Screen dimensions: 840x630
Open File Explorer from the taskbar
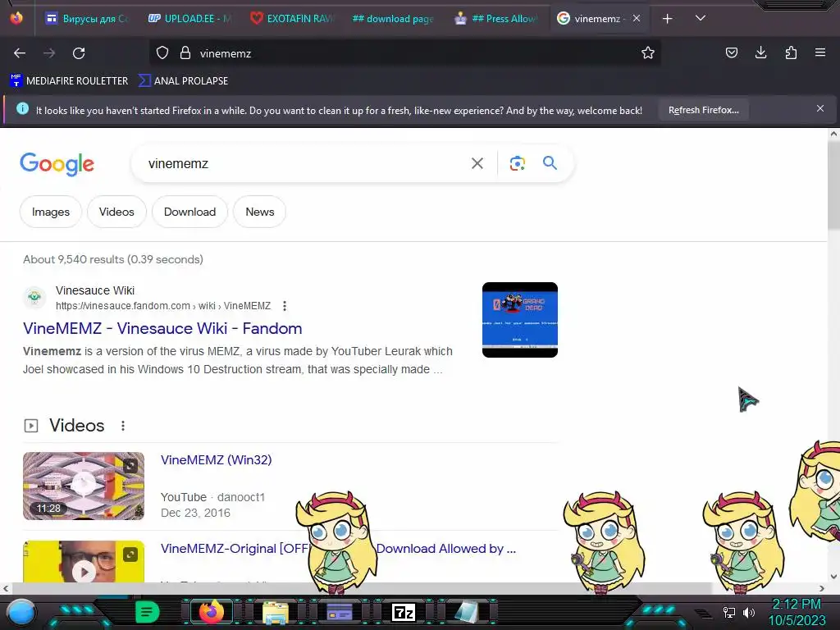click(276, 612)
